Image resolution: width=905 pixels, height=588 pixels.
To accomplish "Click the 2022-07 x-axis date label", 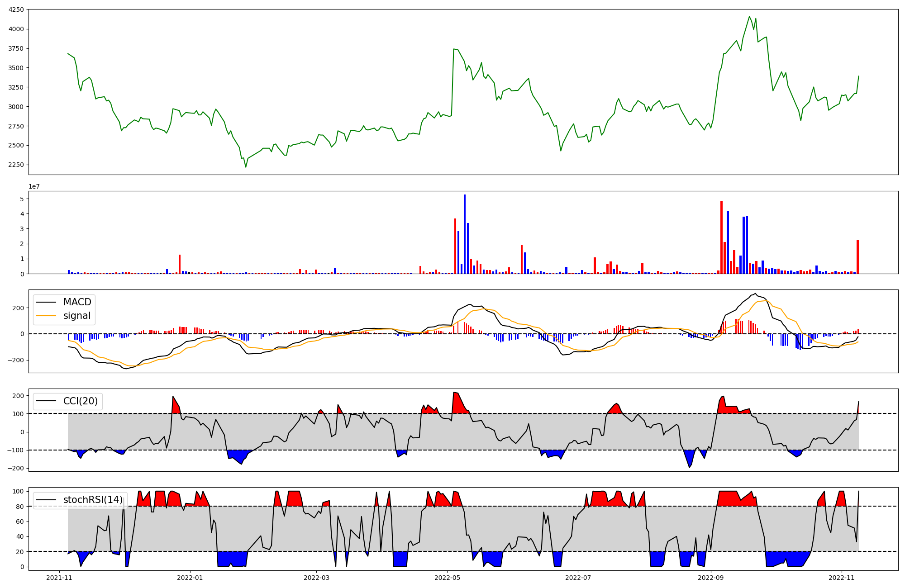I will pos(578,578).
